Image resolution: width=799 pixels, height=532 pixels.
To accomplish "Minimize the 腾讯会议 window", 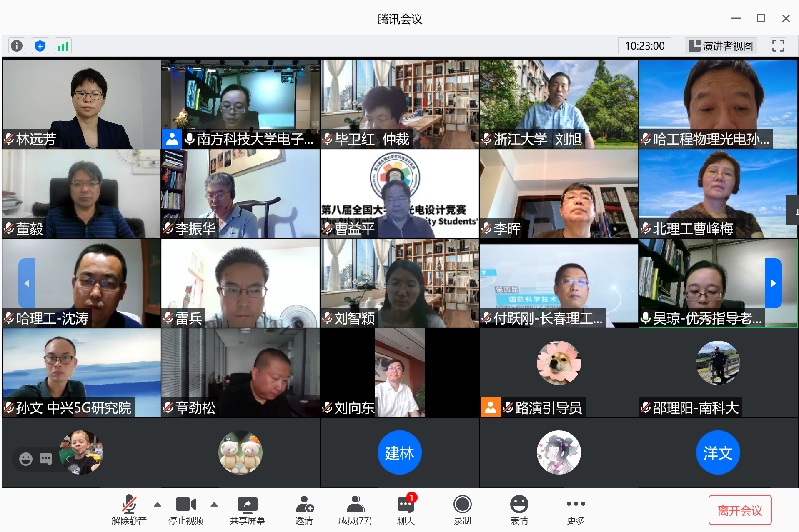I will [736, 18].
